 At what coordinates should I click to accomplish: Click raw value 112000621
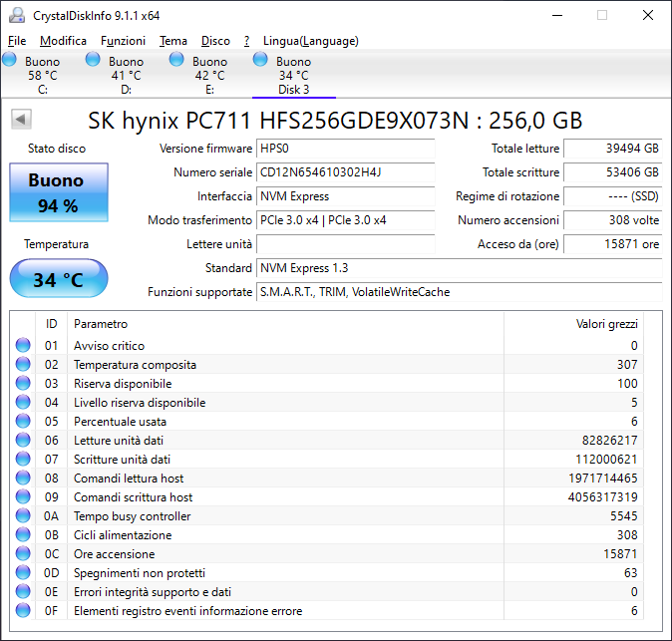pos(606,460)
